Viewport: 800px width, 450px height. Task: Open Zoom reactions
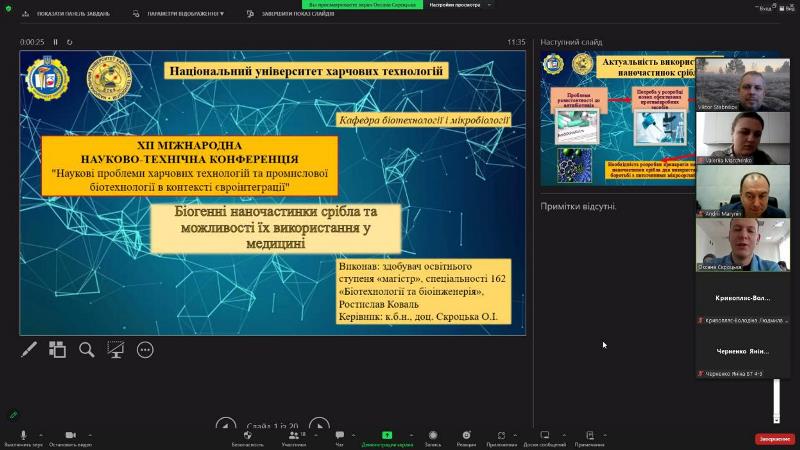click(x=466, y=437)
